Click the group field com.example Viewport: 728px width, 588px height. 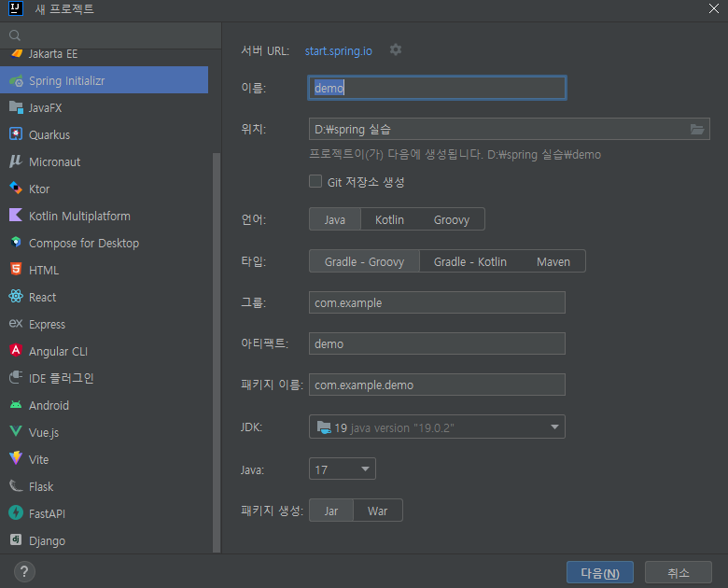(x=437, y=302)
